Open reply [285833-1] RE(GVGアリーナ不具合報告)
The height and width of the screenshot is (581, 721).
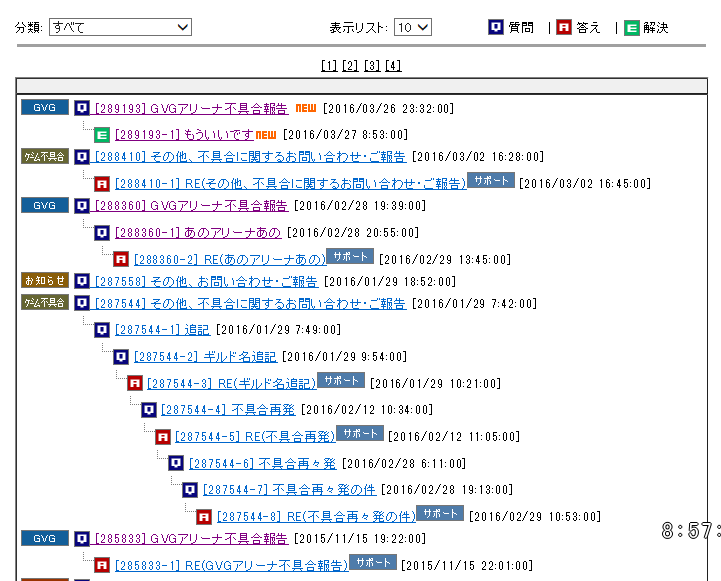(232, 565)
